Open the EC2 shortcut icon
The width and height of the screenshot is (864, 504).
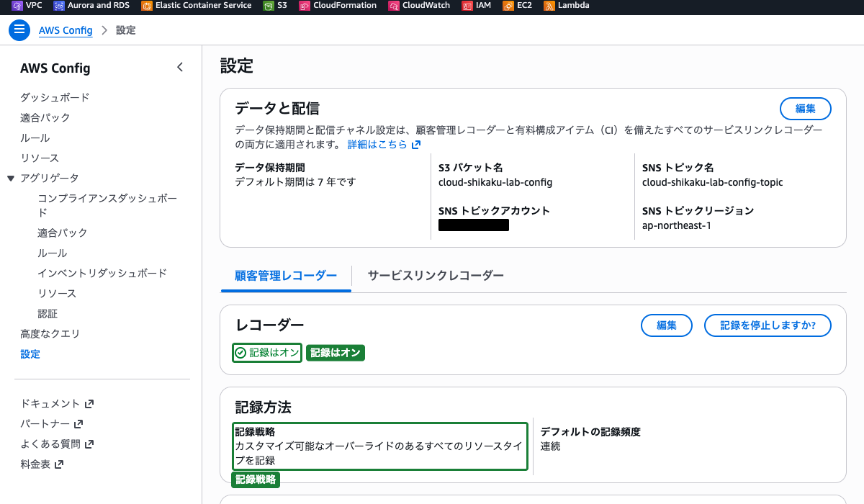pyautogui.click(x=508, y=6)
